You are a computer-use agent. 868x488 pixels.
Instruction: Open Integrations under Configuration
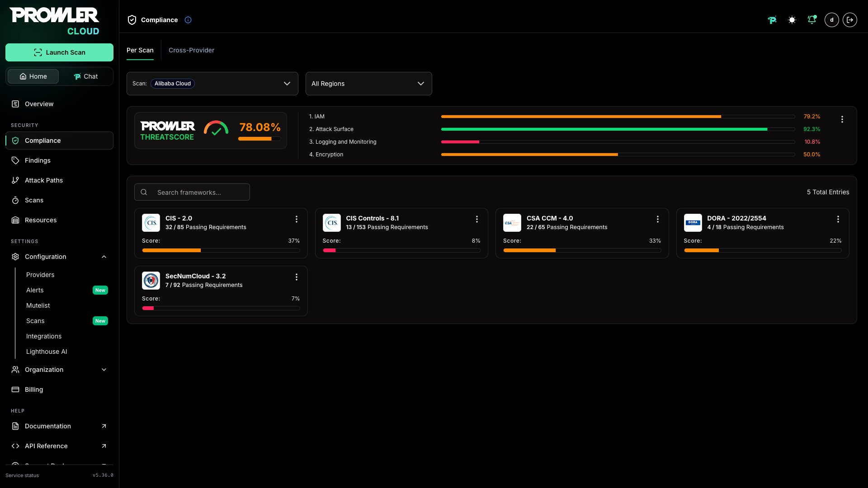[x=44, y=336]
